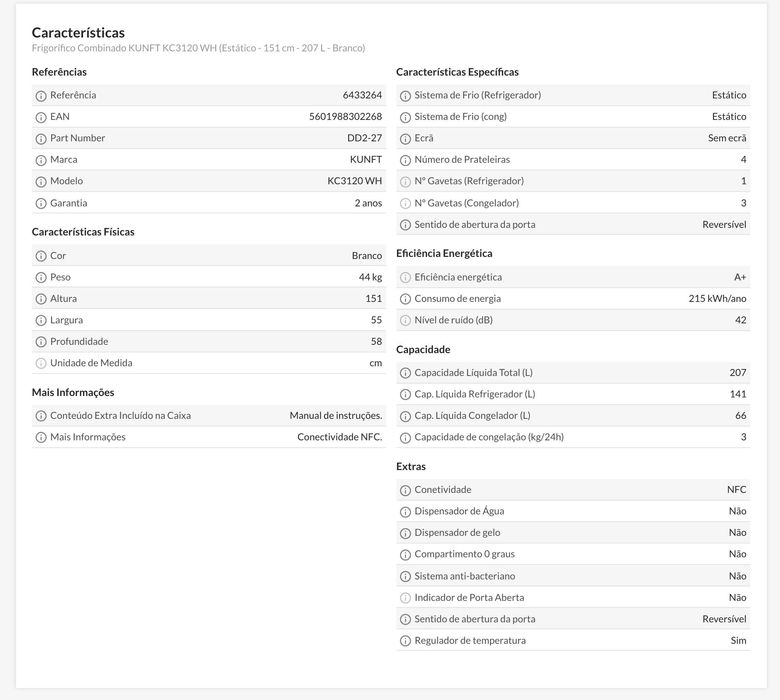Click the info icon beside Garantia

41,204
